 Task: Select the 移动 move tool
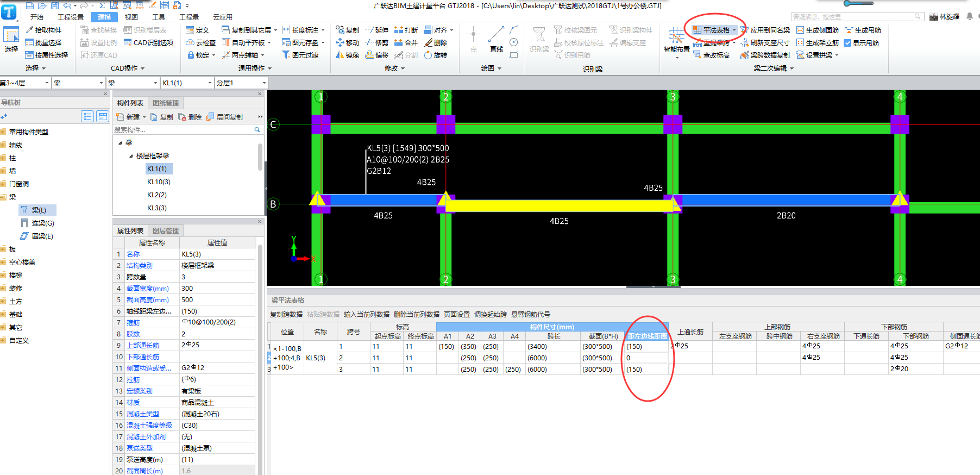(347, 42)
